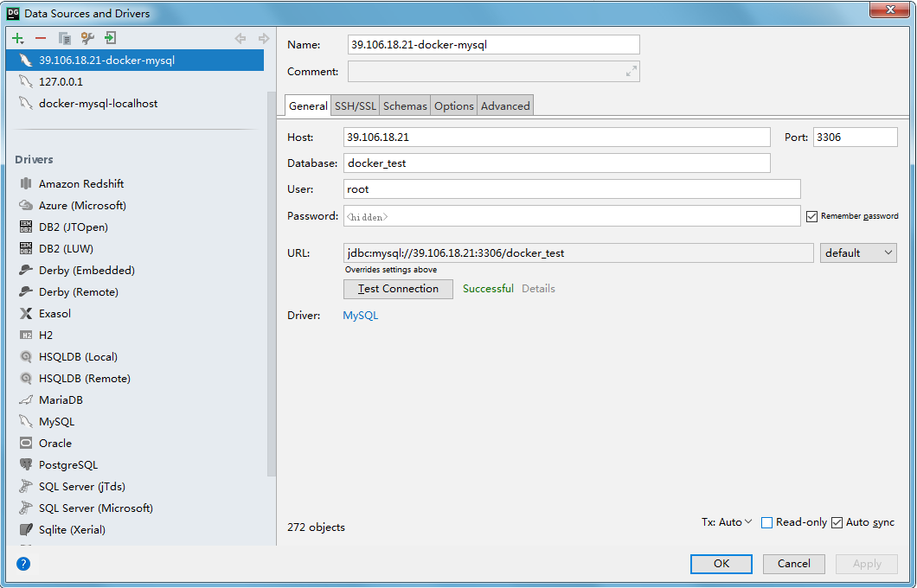Close the Data Sources and Drivers dialog
The height and width of the screenshot is (588, 917).
891,10
